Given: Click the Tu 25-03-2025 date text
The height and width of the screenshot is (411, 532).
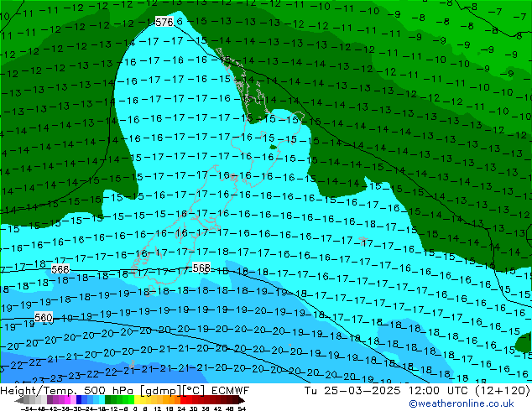Looking at the screenshot, I should [x=352, y=391].
